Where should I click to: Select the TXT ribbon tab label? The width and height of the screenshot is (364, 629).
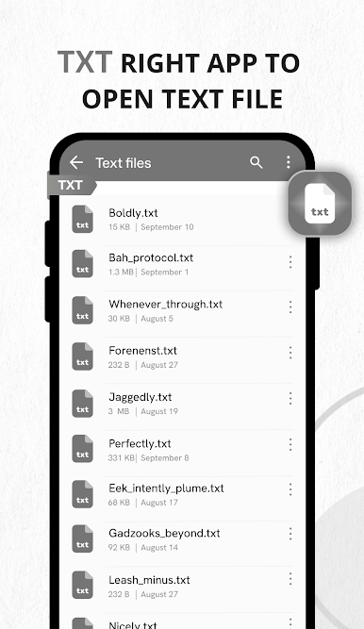(71, 186)
